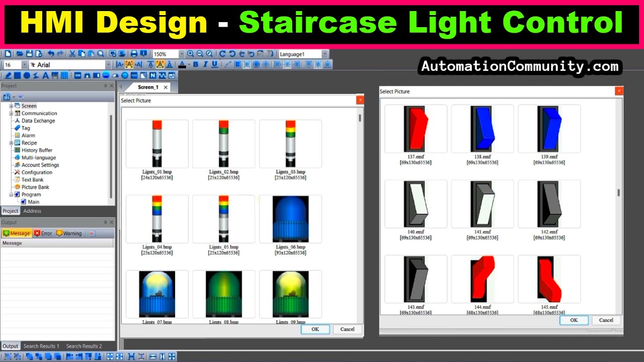This screenshot has height=362, width=644.
Task: Expand the Recipe tree node
Action: click(11, 143)
